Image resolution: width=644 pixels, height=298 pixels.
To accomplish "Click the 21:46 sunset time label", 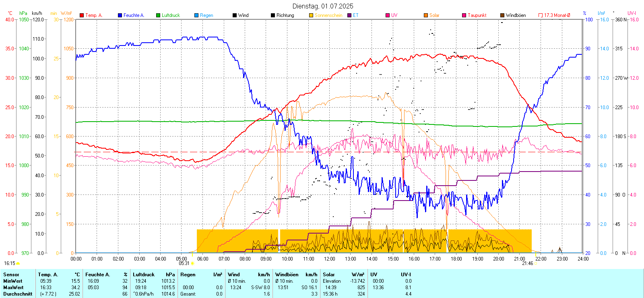I will point(527,263).
